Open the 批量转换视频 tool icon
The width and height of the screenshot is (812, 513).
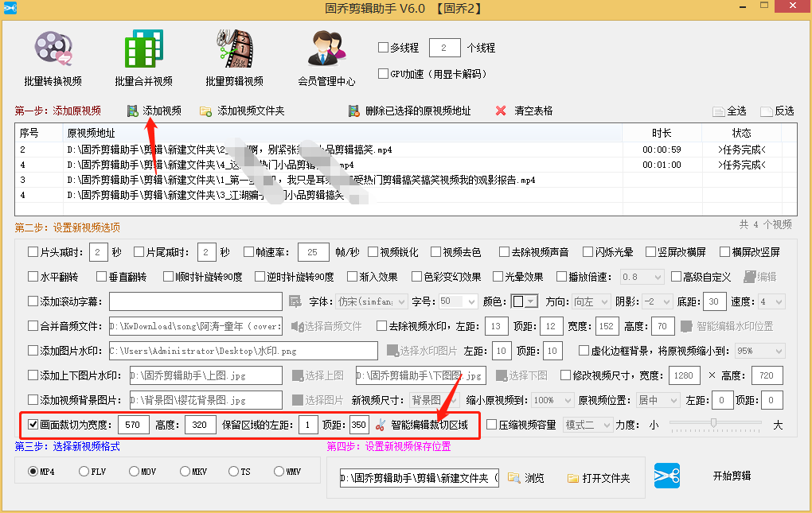53,48
